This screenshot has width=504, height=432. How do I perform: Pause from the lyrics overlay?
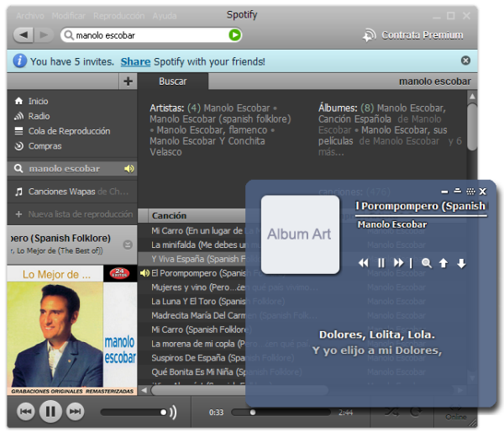pos(381,263)
